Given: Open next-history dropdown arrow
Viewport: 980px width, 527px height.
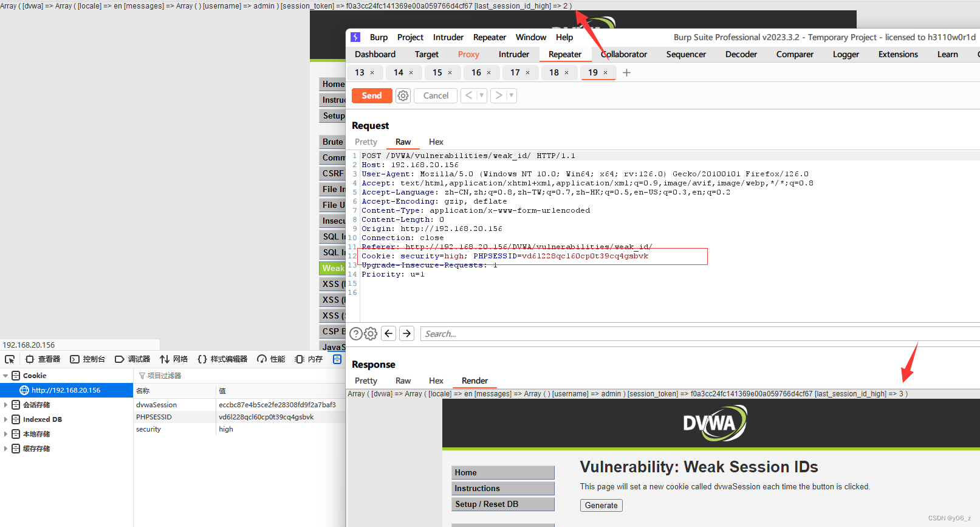Looking at the screenshot, I should pos(512,95).
